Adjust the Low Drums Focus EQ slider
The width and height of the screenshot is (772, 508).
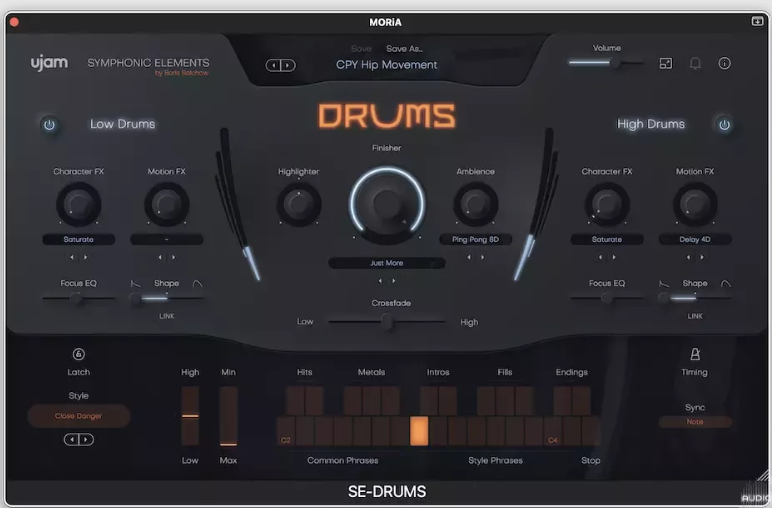click(79, 298)
